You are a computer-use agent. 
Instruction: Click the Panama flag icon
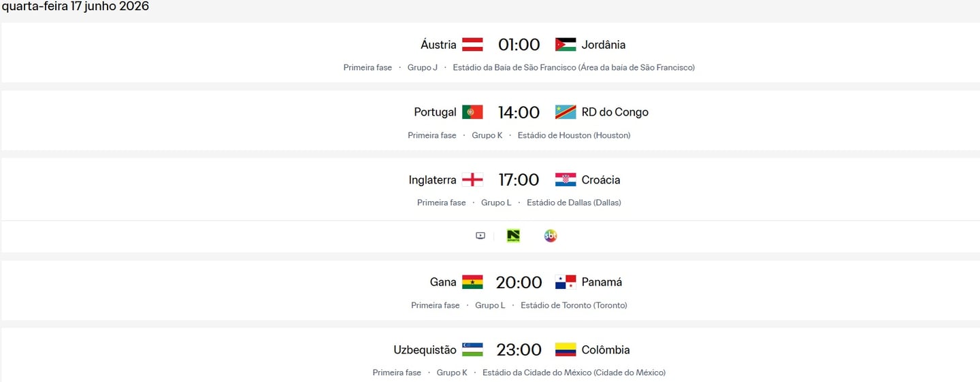tap(566, 282)
